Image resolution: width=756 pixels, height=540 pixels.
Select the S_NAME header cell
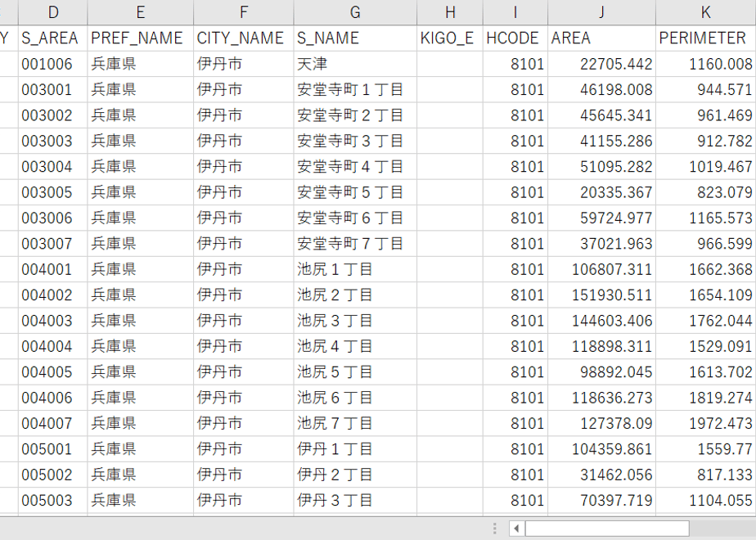[355, 38]
